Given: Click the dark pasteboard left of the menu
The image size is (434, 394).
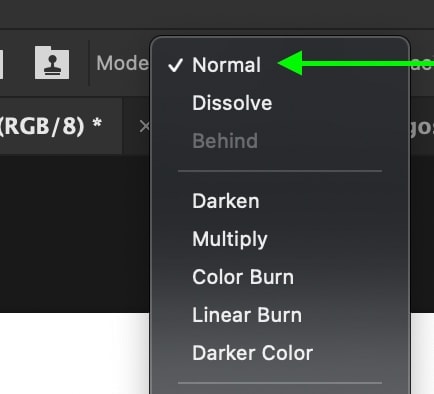Looking at the screenshot, I should click(75, 233).
